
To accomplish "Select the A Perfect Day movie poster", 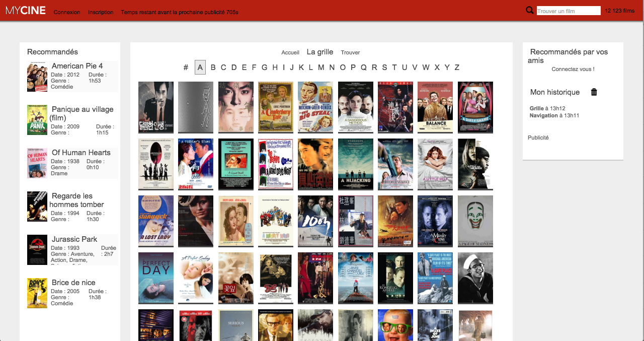I will [156, 278].
